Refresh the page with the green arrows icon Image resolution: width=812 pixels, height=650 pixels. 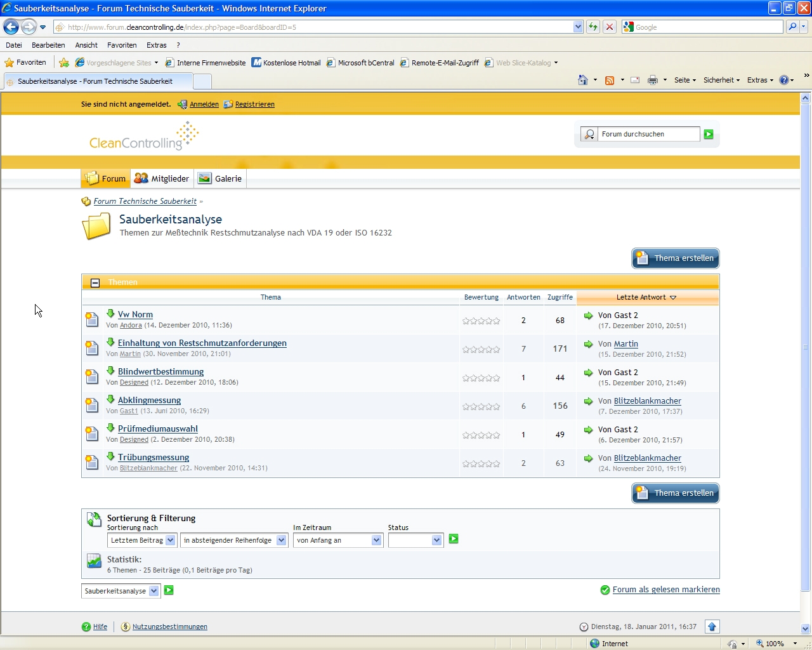coord(593,27)
